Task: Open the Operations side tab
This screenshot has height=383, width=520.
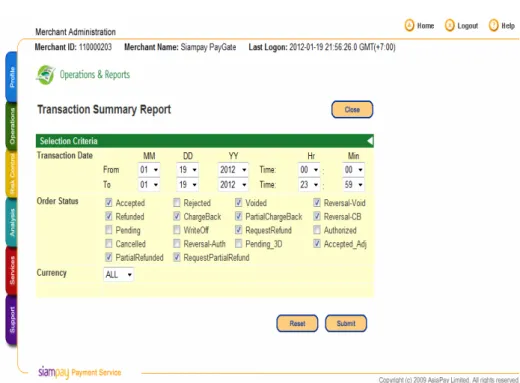Action: click(12, 126)
